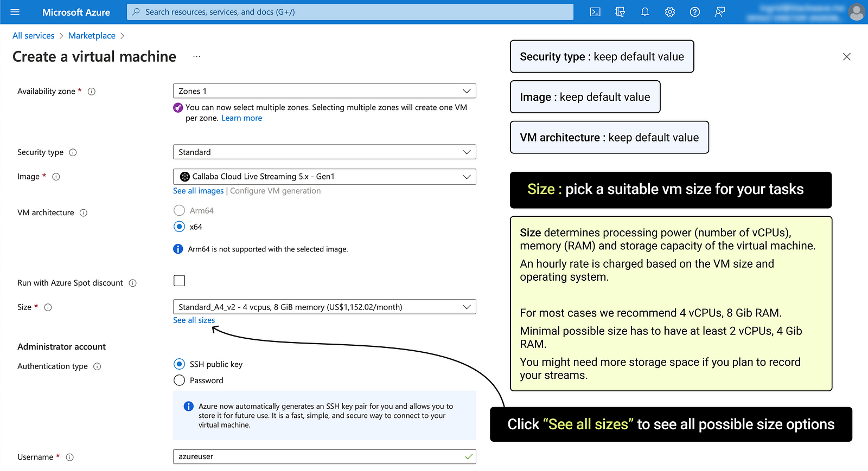Close the Create a virtual machine pane
Screen dimensions: 868x471
[x=847, y=56]
